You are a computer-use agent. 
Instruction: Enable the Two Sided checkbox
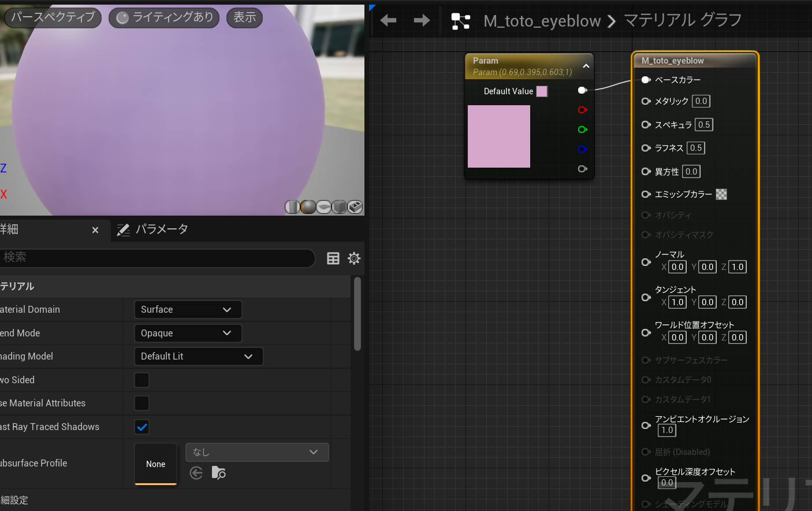tap(141, 380)
